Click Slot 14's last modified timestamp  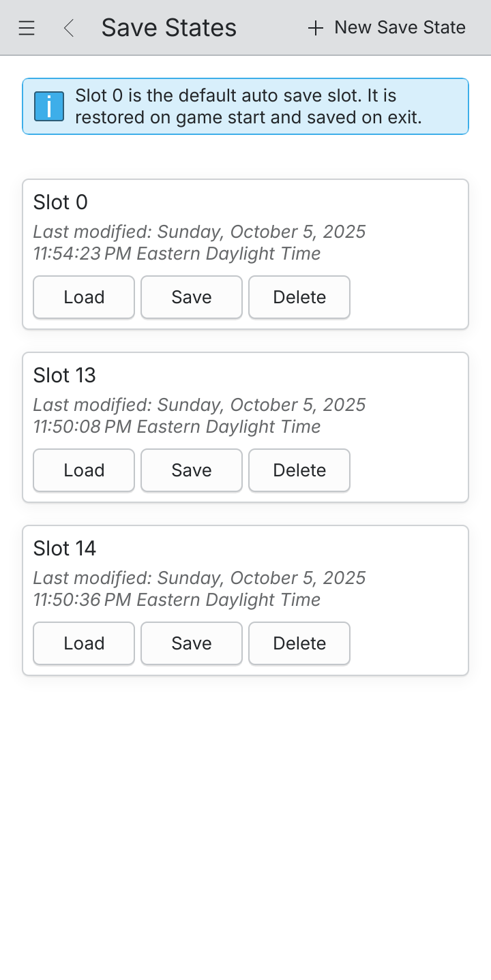point(199,589)
